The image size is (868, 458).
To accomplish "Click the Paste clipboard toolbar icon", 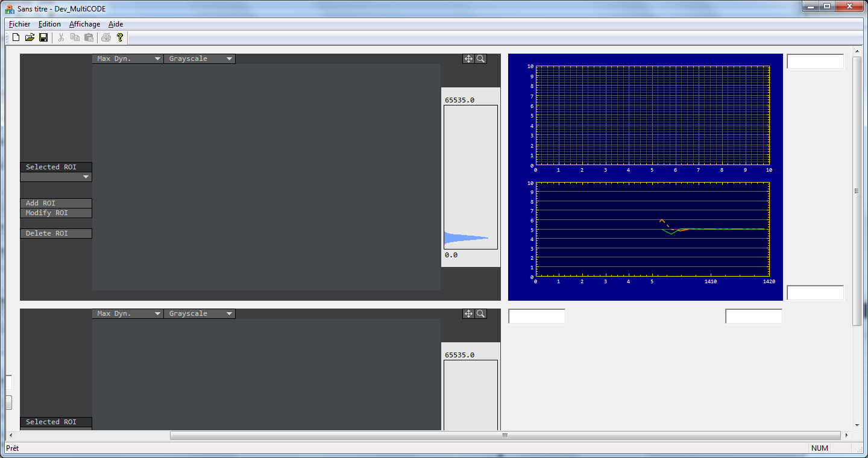I will (x=89, y=37).
